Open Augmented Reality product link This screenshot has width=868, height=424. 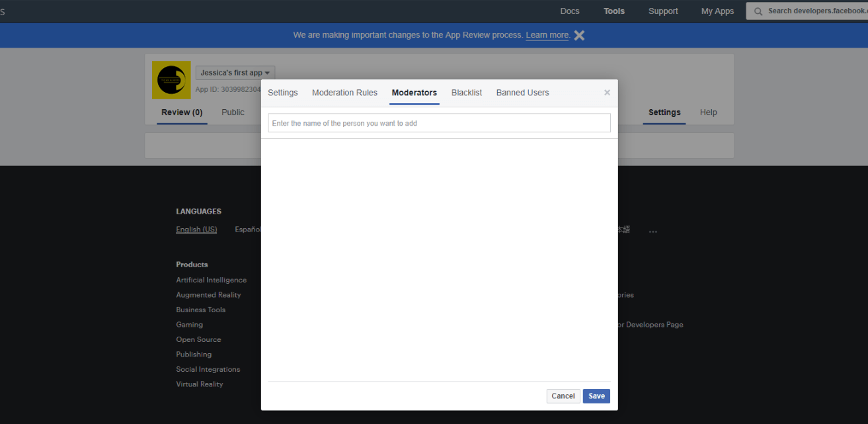(x=208, y=295)
